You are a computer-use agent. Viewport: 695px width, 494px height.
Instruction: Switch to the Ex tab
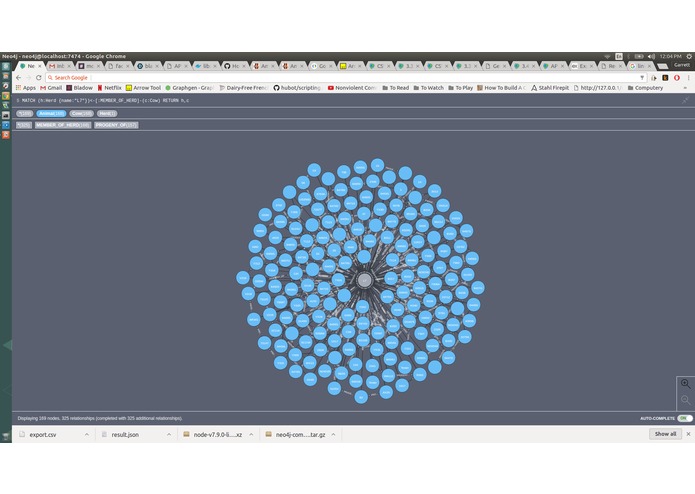(x=581, y=66)
